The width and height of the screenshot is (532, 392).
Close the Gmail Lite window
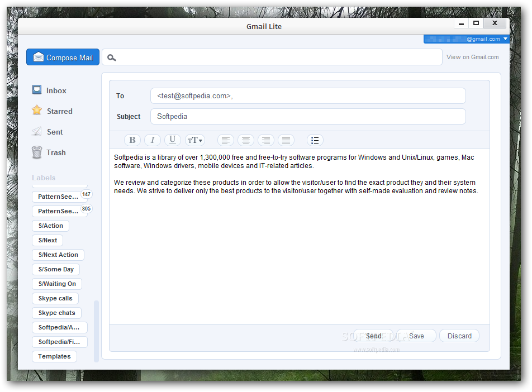tap(495, 23)
